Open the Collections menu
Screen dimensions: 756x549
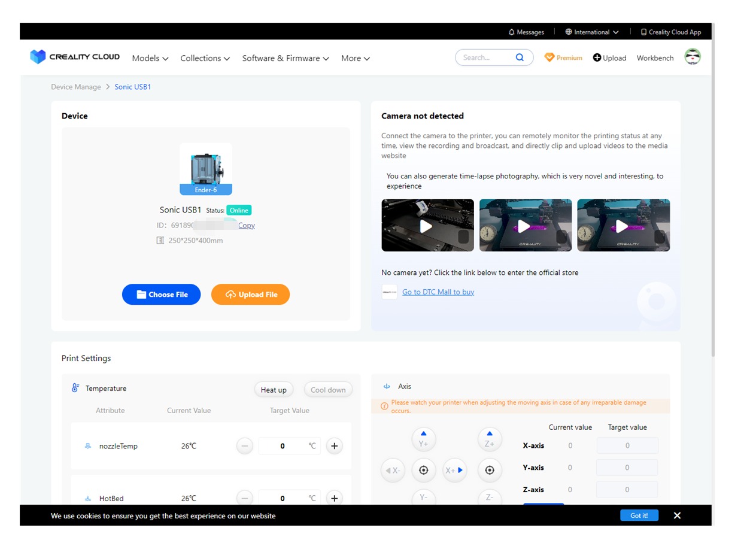click(x=205, y=58)
